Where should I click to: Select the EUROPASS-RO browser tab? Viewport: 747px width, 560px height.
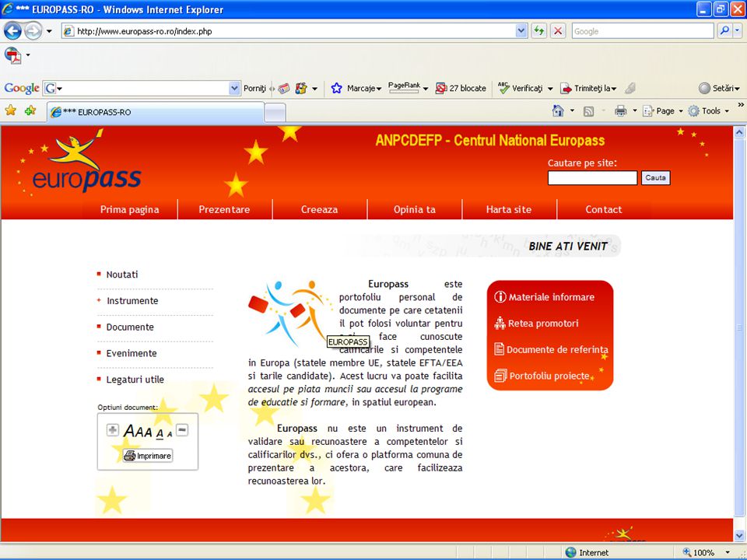[156, 112]
